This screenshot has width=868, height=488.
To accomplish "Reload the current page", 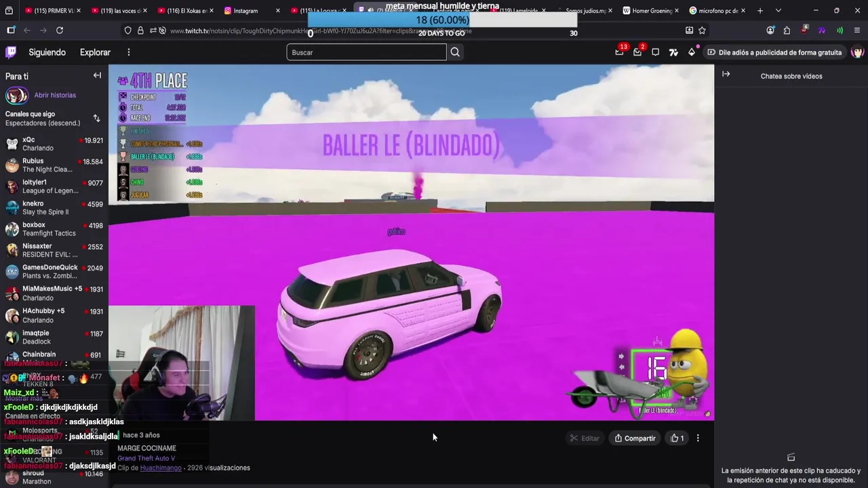I will point(60,30).
